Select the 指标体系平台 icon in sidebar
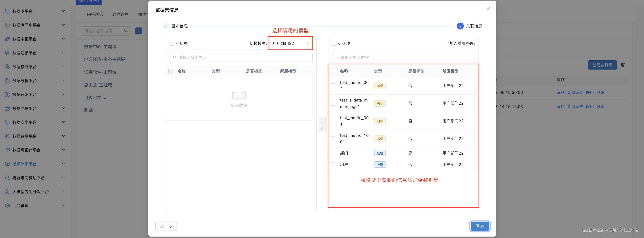 (7, 164)
